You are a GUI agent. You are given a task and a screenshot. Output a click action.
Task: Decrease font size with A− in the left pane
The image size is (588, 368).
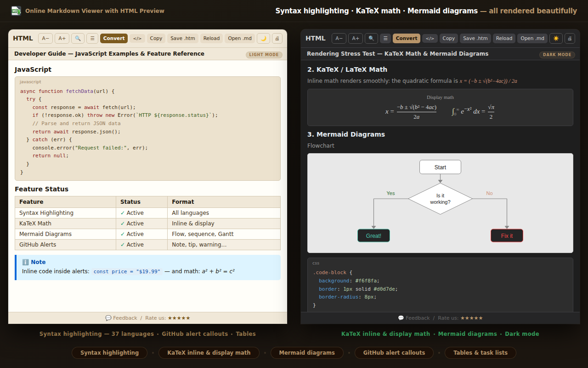[x=45, y=38]
